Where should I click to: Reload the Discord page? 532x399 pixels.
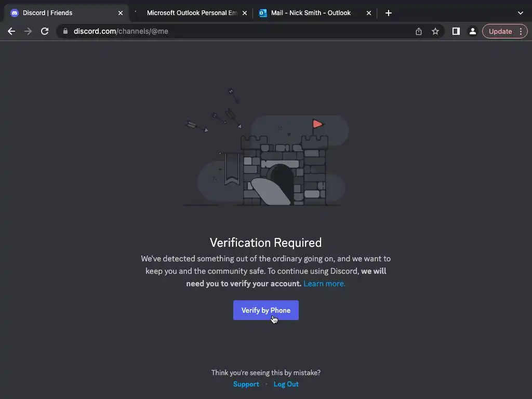(45, 31)
